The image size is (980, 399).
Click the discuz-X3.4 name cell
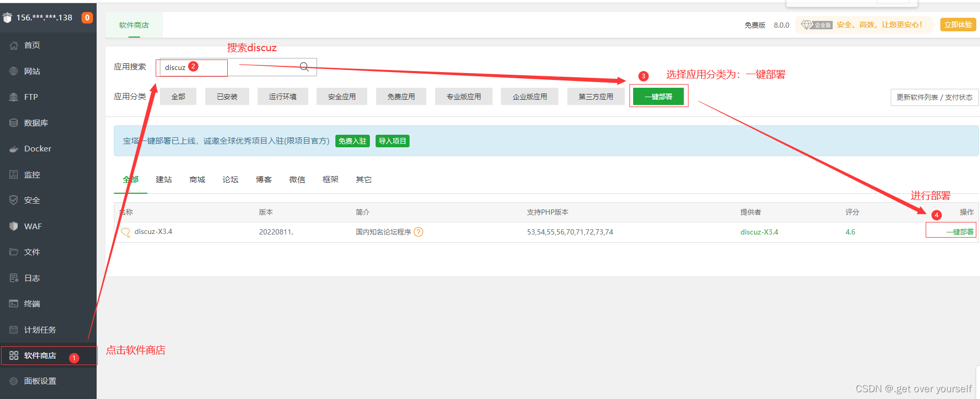[153, 231]
